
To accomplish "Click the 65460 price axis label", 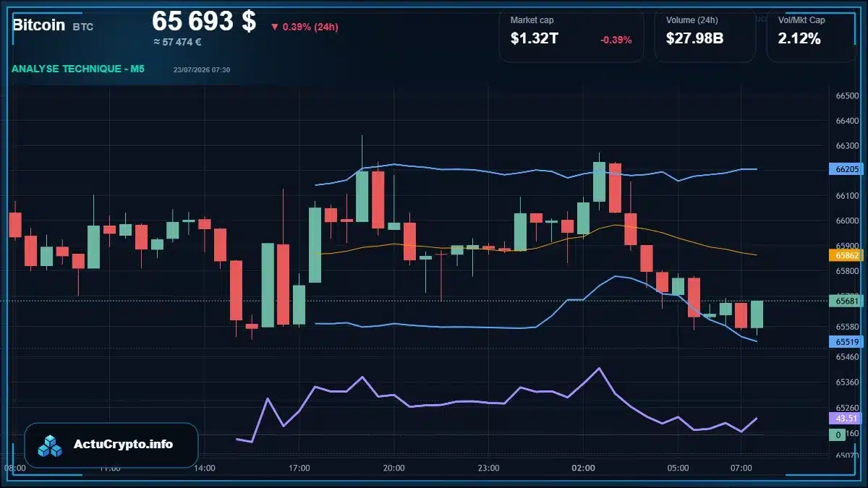I will (x=847, y=356).
